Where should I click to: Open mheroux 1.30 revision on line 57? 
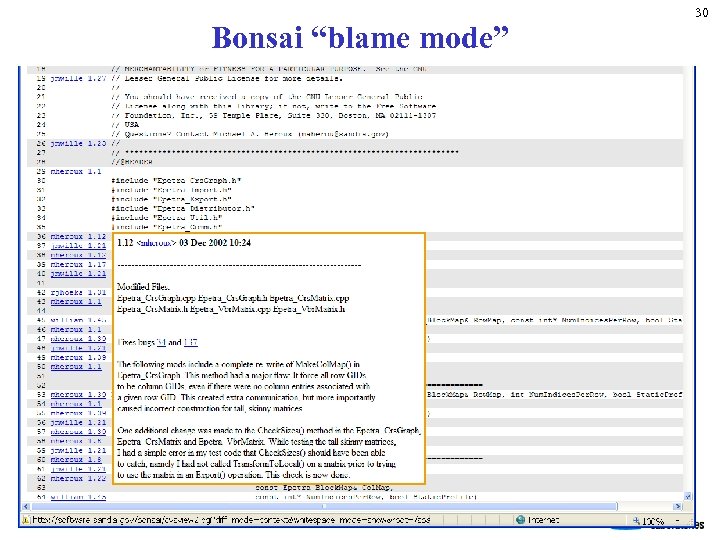pyautogui.click(x=78, y=432)
